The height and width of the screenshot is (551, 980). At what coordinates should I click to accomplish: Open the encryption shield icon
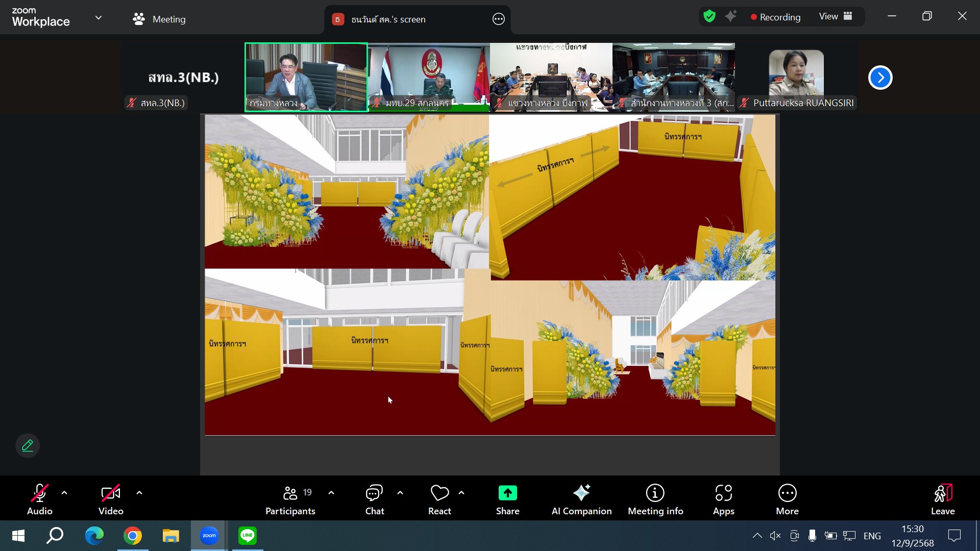coord(709,17)
